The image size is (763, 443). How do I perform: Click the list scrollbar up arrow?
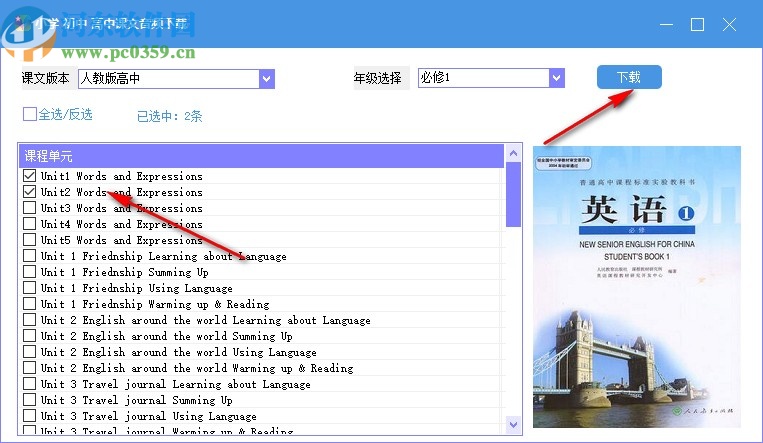pos(513,153)
